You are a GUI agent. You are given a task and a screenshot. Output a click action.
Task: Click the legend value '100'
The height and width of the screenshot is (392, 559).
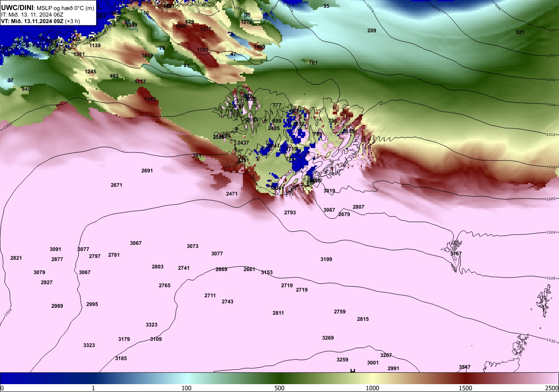click(186, 388)
